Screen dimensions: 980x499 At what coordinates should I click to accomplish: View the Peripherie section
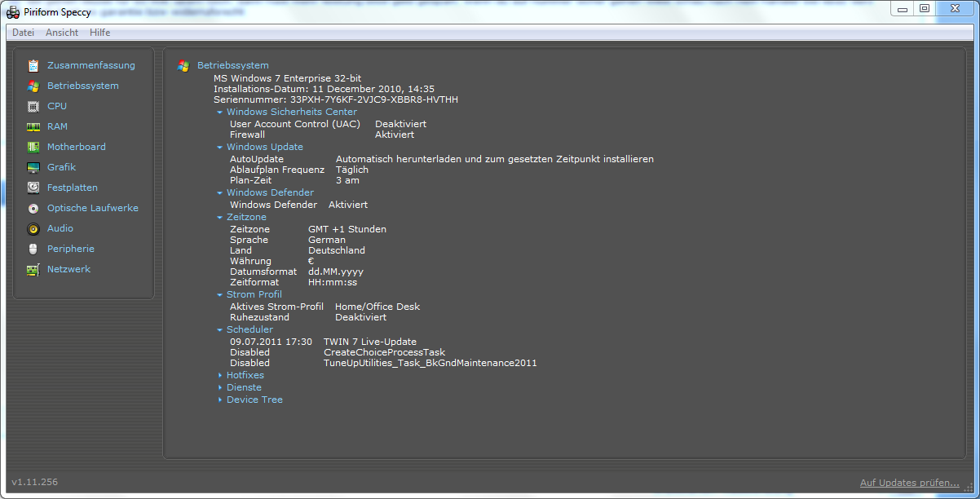click(x=71, y=249)
